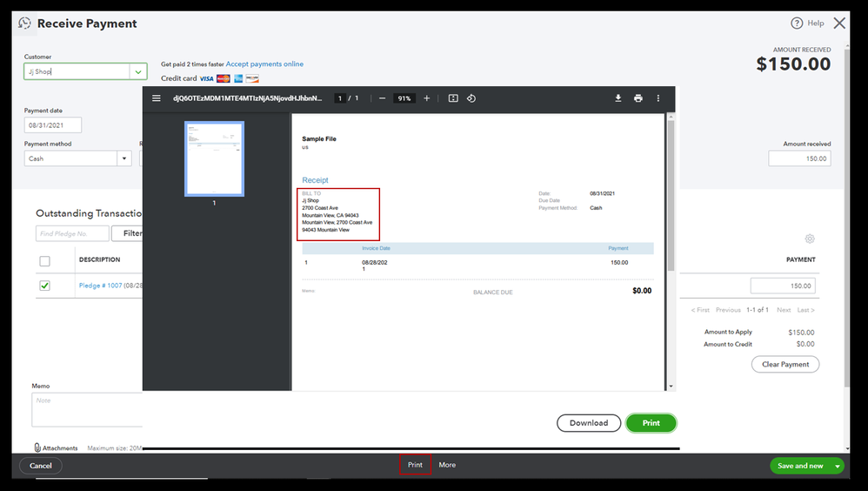Click the PAYMENT column header

tap(800, 259)
